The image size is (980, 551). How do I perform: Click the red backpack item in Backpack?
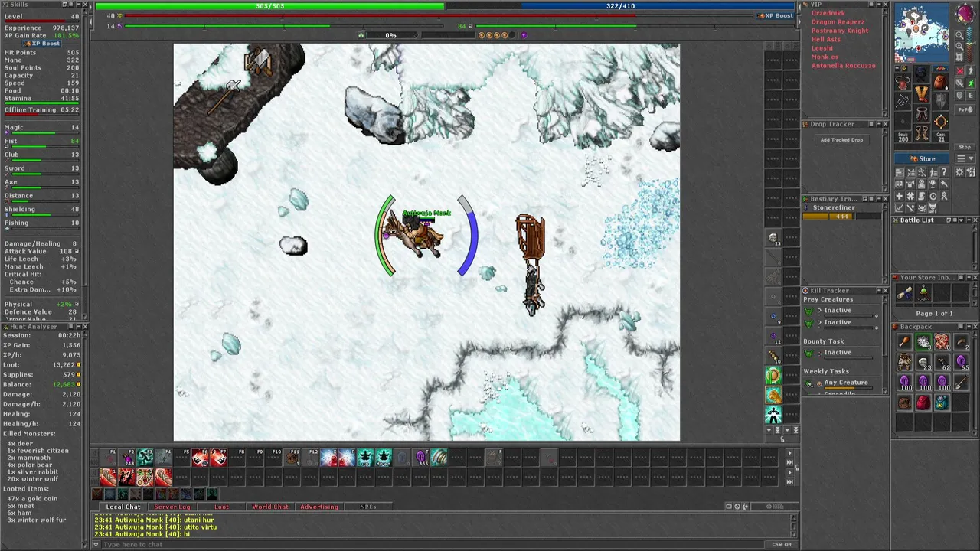click(923, 403)
